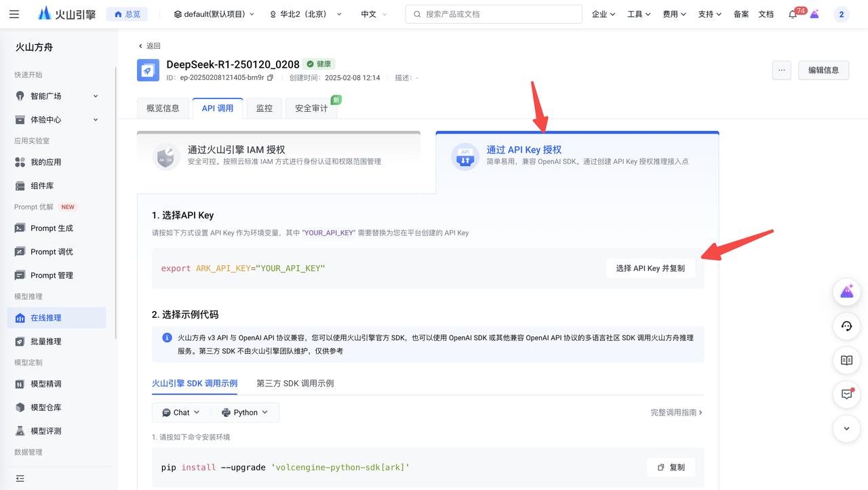Click the feedback message floating icon
Screen dimensions: 868x490
click(x=846, y=394)
